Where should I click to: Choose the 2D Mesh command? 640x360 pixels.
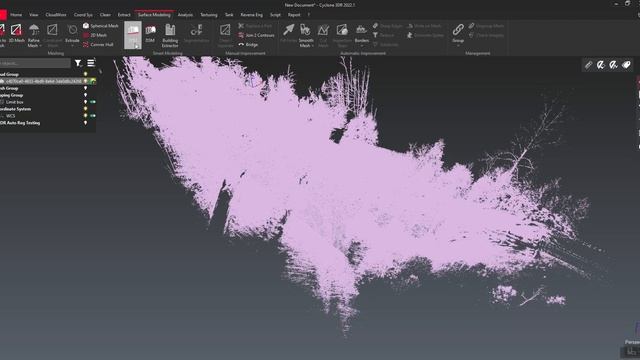click(95, 35)
